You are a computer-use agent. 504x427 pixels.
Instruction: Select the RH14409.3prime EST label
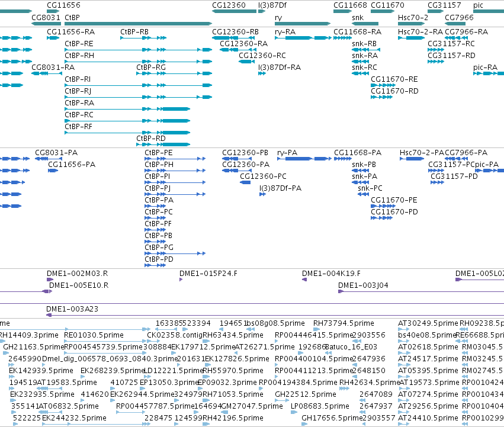[29, 335]
